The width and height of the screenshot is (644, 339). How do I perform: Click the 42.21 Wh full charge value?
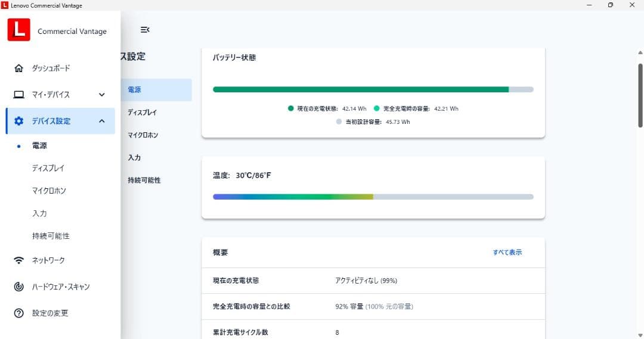point(446,109)
